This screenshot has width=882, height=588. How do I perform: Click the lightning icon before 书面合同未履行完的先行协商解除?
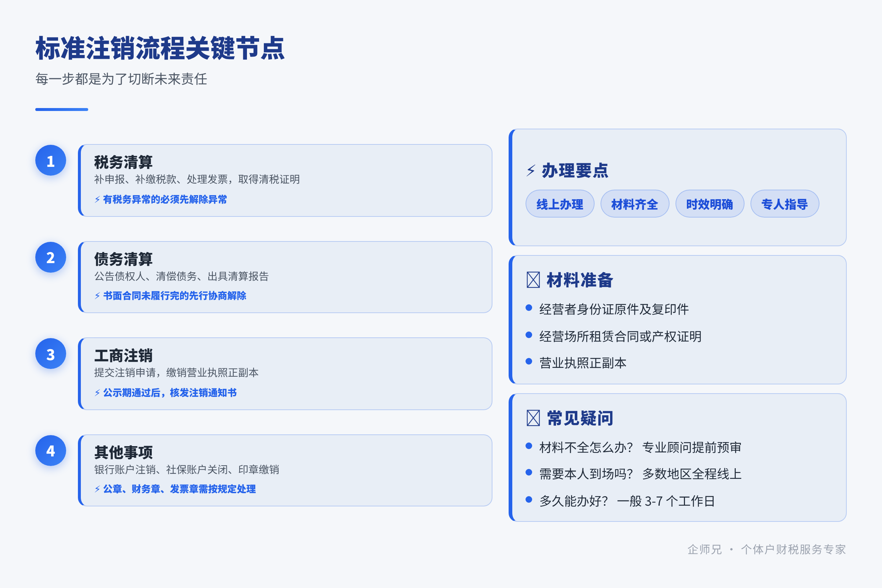click(x=97, y=296)
